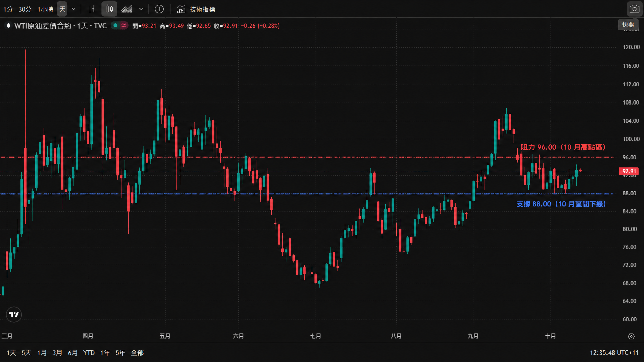The image size is (644, 362).
Task: Toggle the green market status indicator
Action: pyautogui.click(x=116, y=25)
